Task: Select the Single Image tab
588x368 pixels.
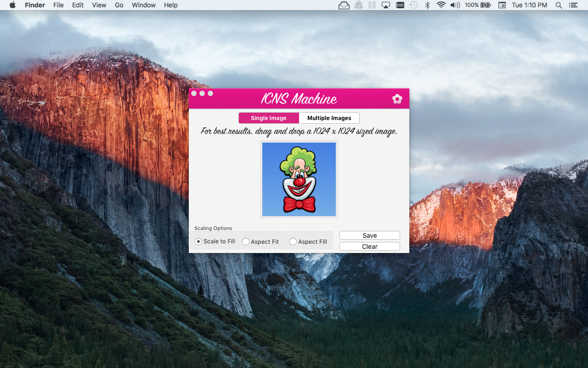Action: coord(268,118)
